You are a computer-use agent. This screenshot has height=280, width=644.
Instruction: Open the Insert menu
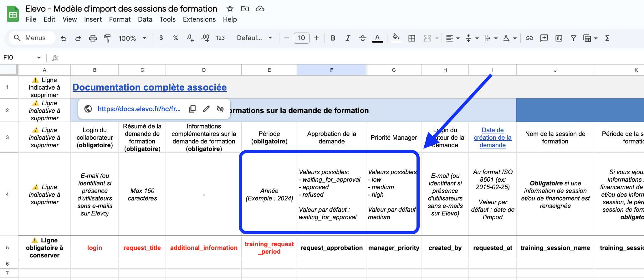click(93, 19)
